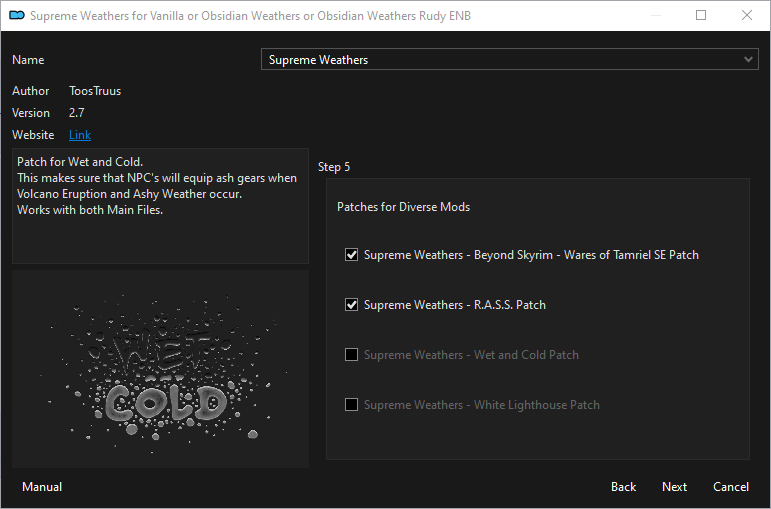Open the Website Link
Image resolution: width=771 pixels, height=509 pixels.
[80, 135]
